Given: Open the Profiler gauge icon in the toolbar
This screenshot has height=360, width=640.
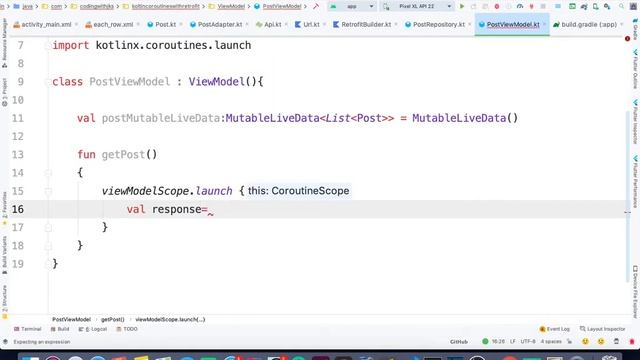Looking at the screenshot, I should (520, 7).
